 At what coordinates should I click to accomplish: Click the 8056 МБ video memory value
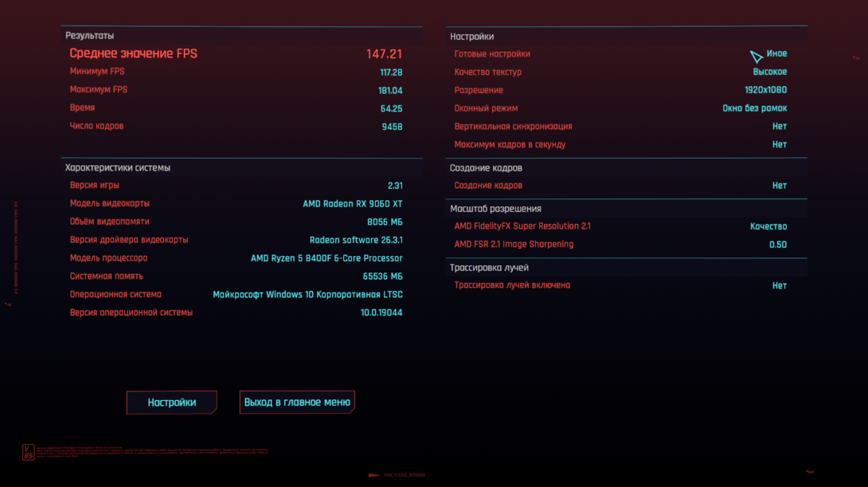pos(385,222)
